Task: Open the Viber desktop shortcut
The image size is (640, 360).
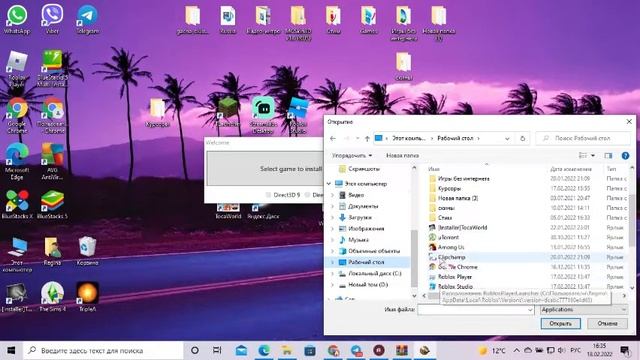Action: (x=52, y=20)
